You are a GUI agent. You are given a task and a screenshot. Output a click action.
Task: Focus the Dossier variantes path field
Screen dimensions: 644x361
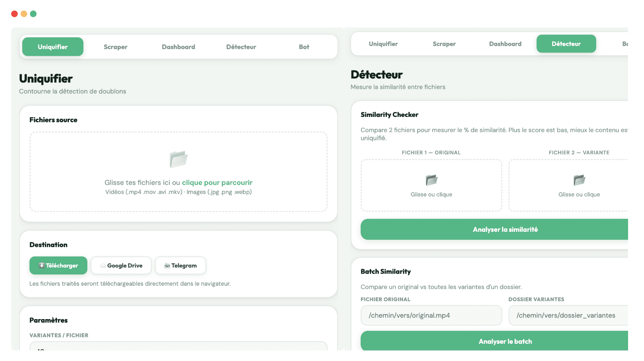click(568, 315)
